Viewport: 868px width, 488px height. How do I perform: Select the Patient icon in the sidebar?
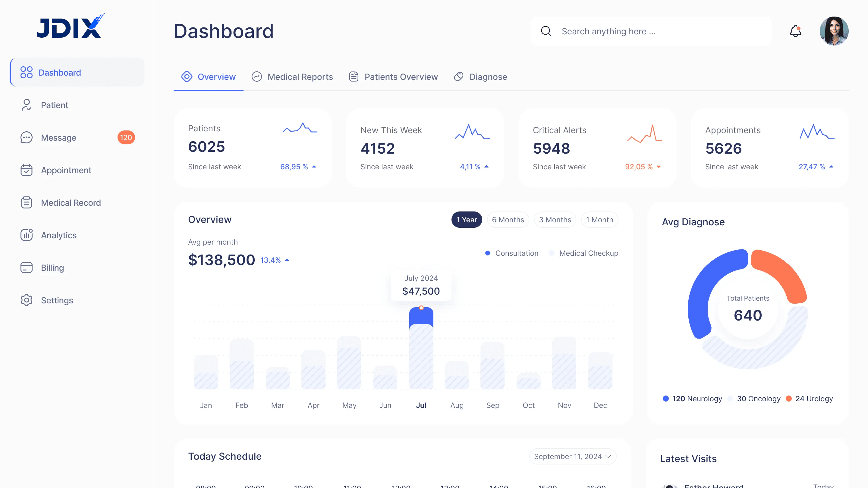click(x=27, y=105)
